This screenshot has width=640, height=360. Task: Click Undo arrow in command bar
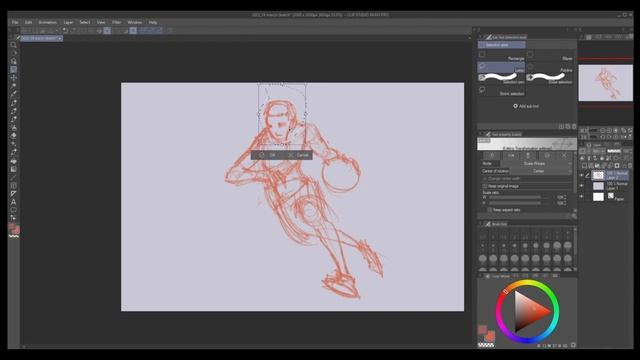pos(65,31)
